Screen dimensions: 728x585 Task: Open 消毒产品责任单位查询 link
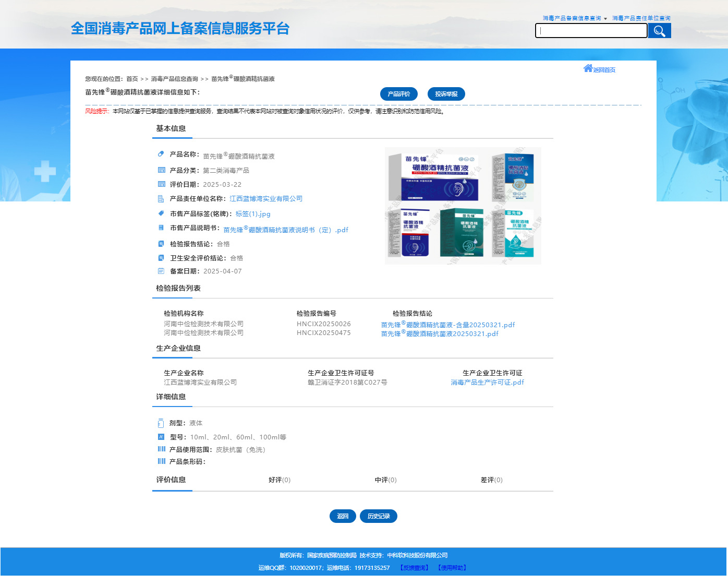point(641,18)
